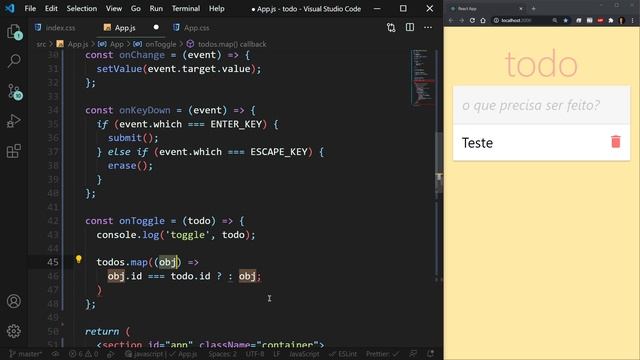640x360 pixels.
Task: Reload the browser page
Action: (x=472, y=20)
